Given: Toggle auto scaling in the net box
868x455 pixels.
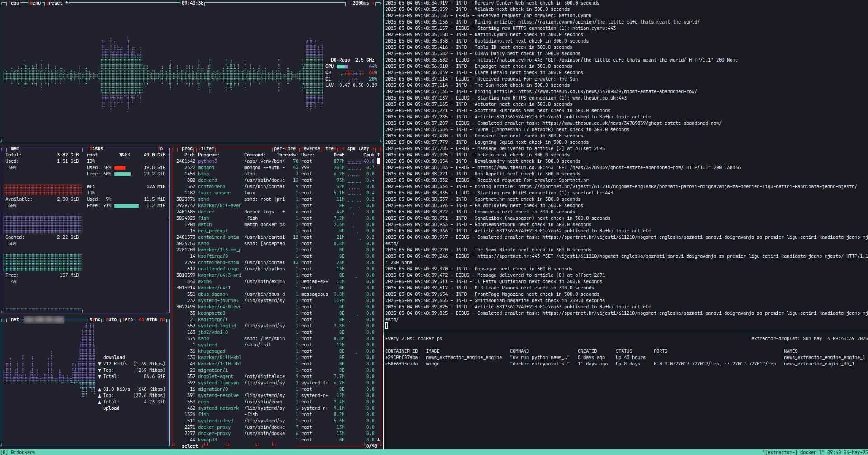Looking at the screenshot, I should tap(111, 320).
